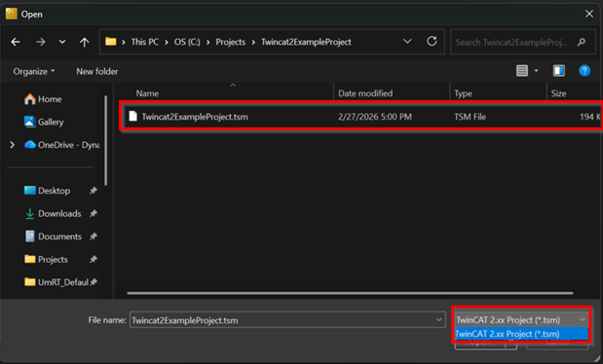Refresh the folder view
Screen dimensions: 603x364
(432, 41)
